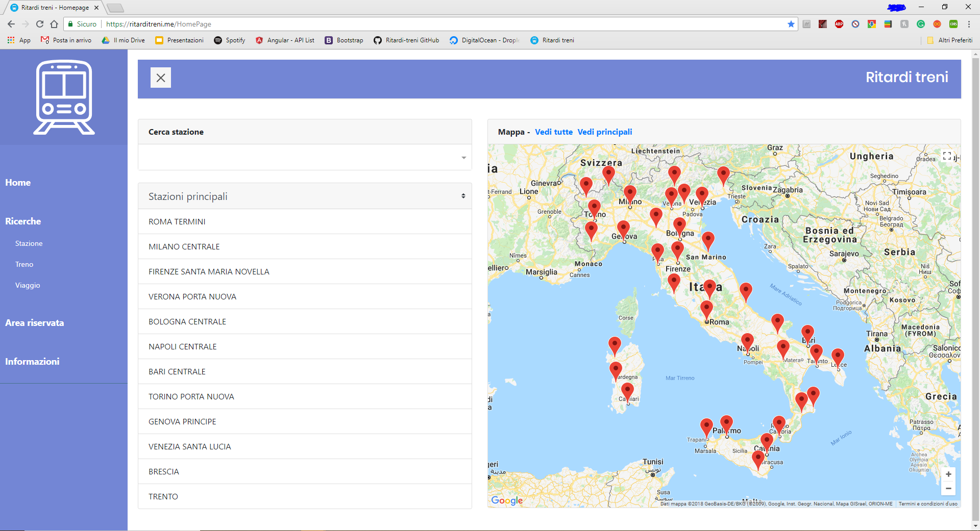Click the map pin at Siracusa

(x=758, y=460)
